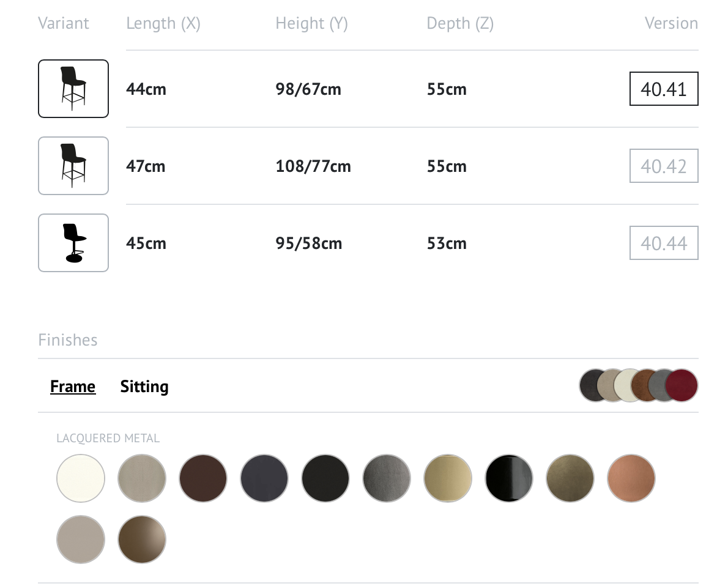This screenshot has width=728, height=586.
Task: Switch to the Frame finishes tab
Action: pyautogui.click(x=73, y=387)
